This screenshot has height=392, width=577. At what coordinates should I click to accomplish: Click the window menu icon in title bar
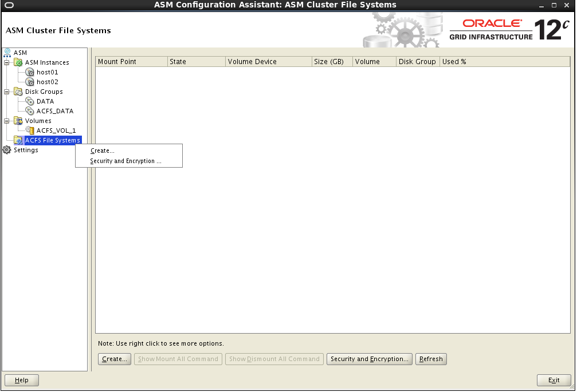(x=9, y=5)
